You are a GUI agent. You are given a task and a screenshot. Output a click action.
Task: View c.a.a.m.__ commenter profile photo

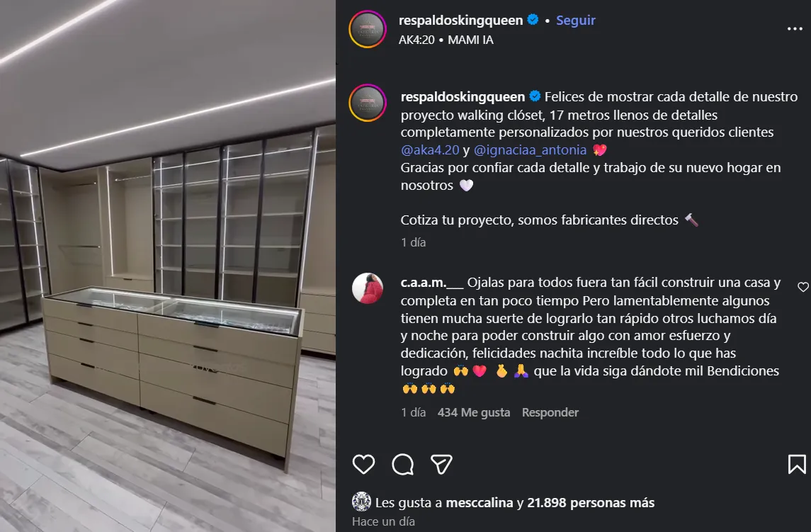[x=368, y=288]
